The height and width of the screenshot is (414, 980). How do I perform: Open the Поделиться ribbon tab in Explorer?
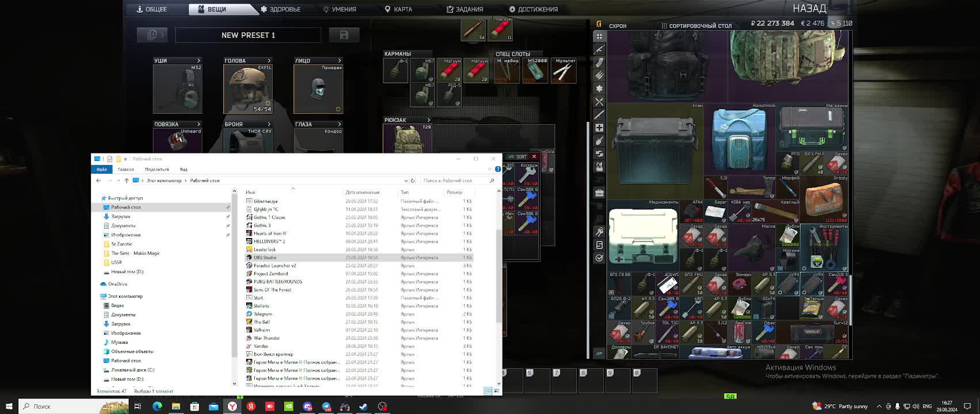coord(157,169)
